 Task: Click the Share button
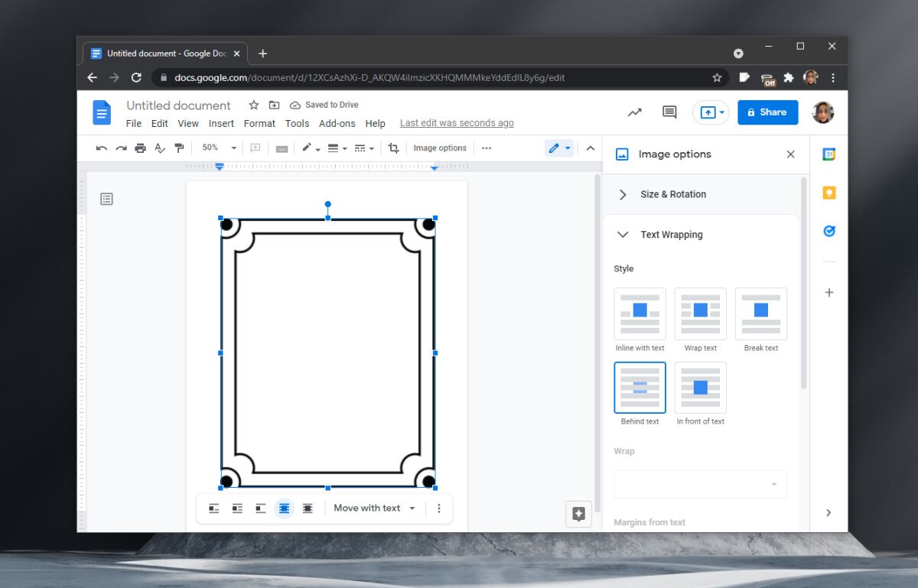pyautogui.click(x=767, y=112)
